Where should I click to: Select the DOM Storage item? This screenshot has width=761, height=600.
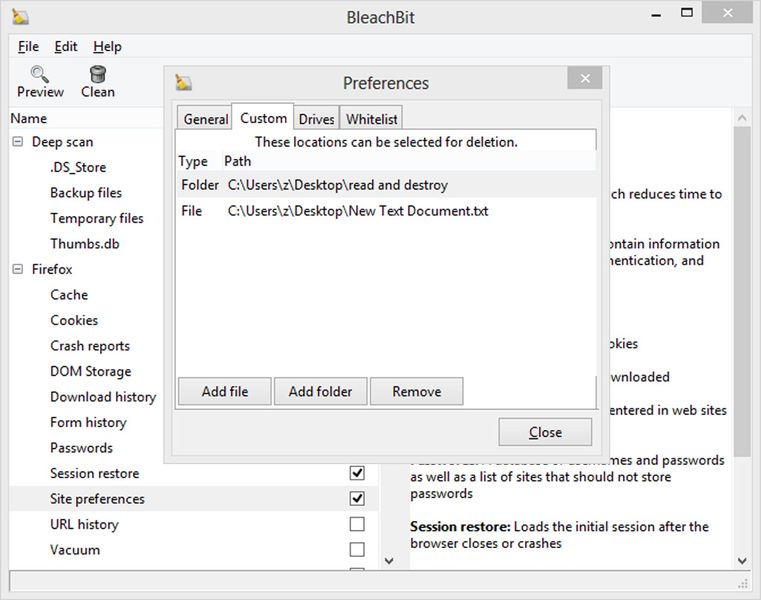[x=90, y=371]
